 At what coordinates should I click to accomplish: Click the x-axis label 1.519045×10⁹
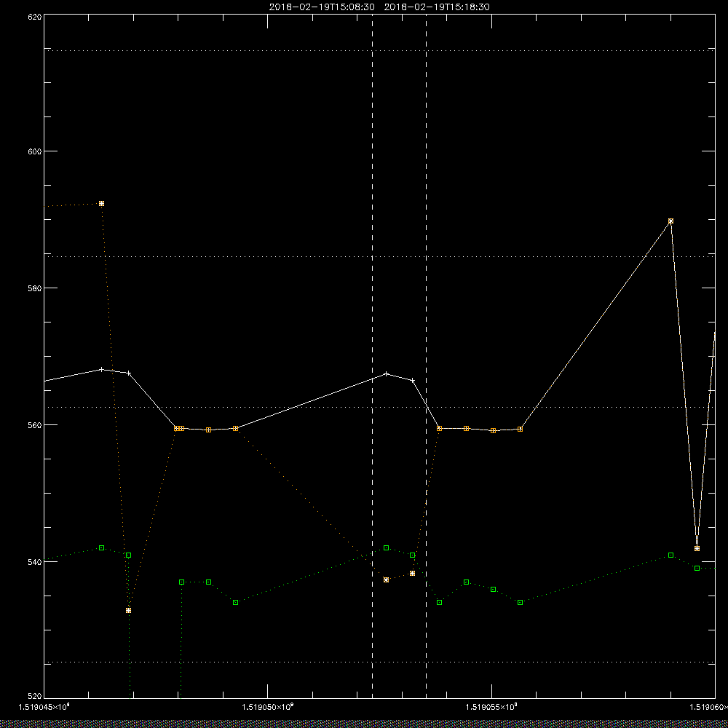[44, 708]
